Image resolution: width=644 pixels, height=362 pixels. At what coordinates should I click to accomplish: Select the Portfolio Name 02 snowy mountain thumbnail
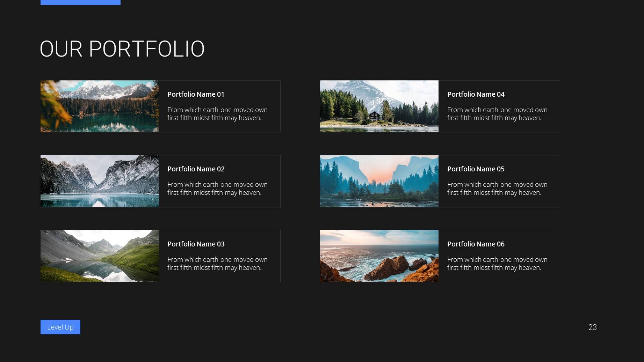pyautogui.click(x=100, y=181)
